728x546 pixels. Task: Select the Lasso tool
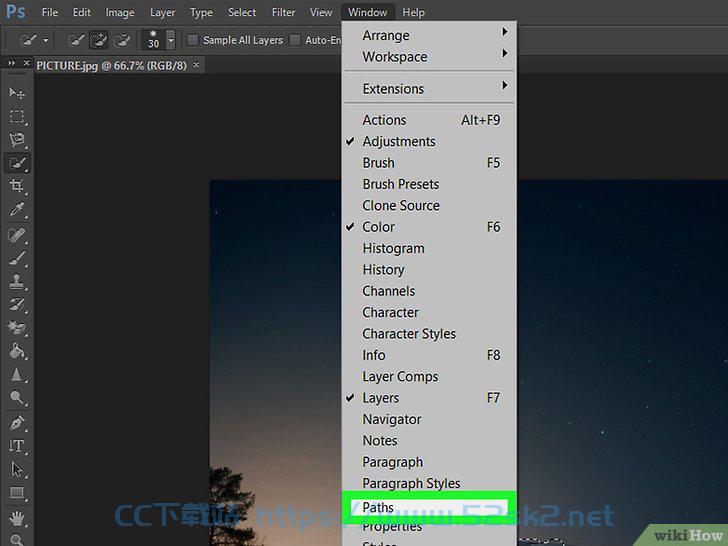point(17,139)
